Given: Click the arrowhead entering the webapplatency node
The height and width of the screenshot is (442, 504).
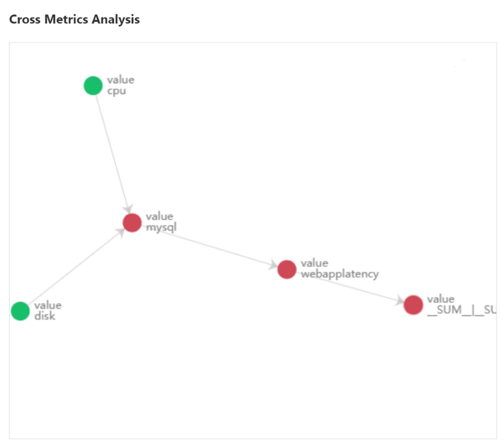Looking at the screenshot, I should tap(273, 265).
